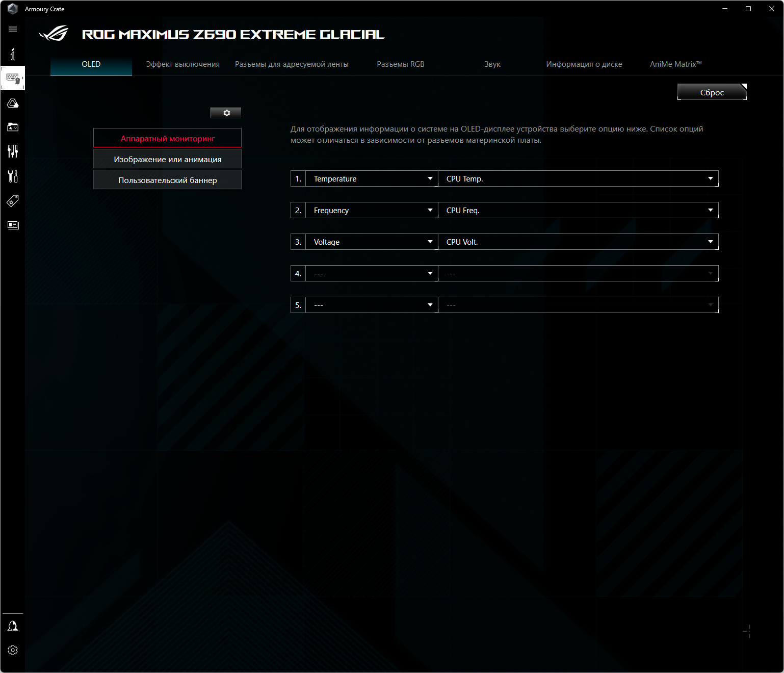The image size is (784, 673).
Task: Click the gear button above Аппаратный мониторинг
Action: [x=226, y=113]
